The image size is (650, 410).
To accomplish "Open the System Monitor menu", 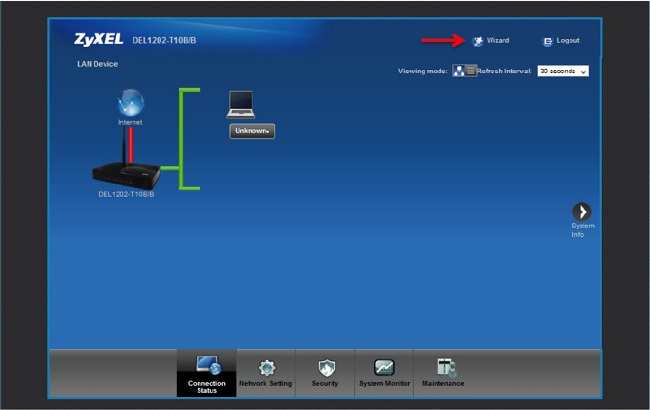I will [x=384, y=373].
